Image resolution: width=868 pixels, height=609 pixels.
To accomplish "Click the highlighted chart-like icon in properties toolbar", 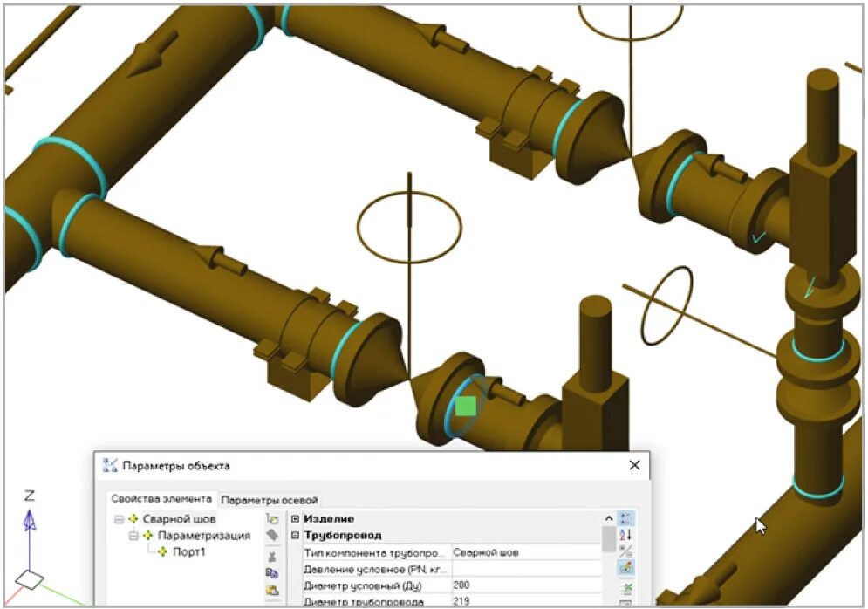I will point(626,568).
